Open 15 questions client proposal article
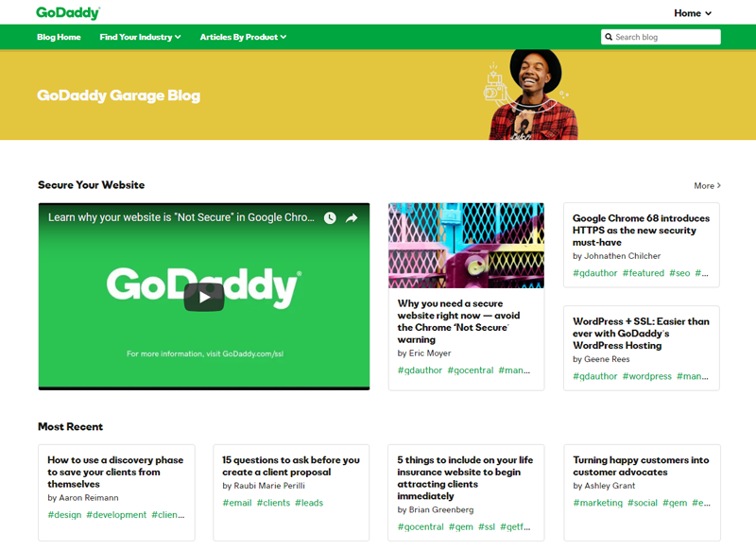The width and height of the screenshot is (756, 550). [290, 466]
